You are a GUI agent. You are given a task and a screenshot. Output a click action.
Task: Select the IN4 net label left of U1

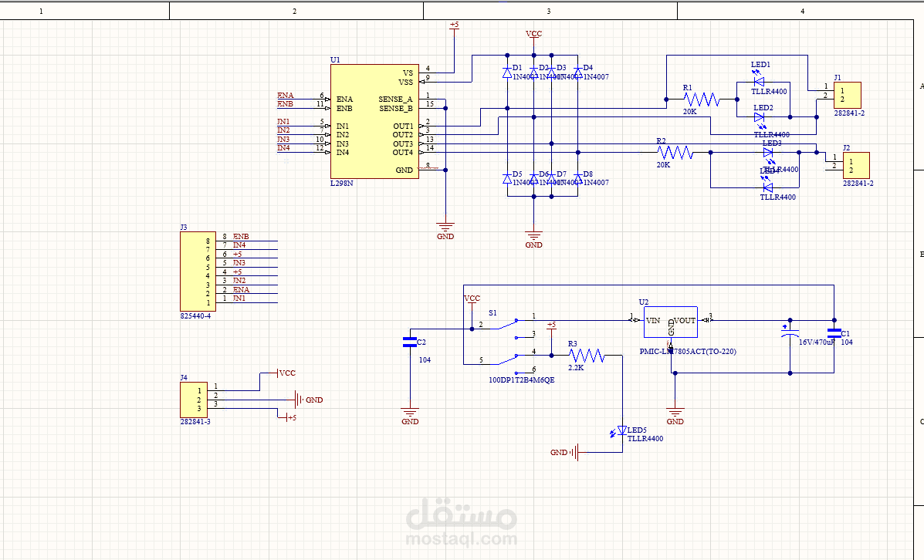coord(283,148)
